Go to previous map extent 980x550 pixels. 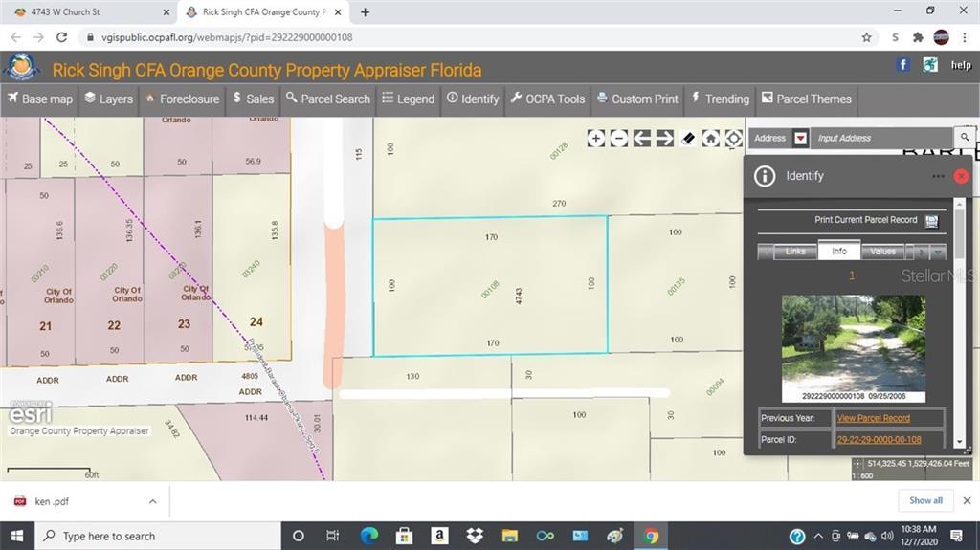642,138
